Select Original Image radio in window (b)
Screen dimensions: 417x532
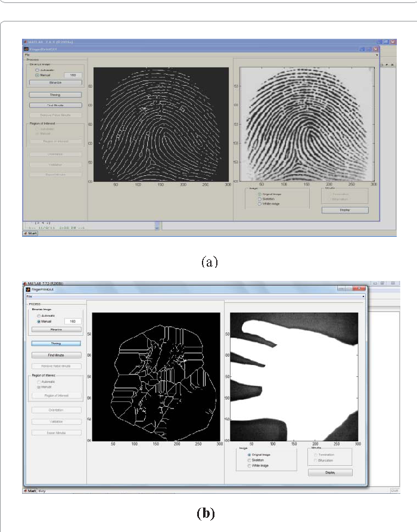click(x=249, y=454)
